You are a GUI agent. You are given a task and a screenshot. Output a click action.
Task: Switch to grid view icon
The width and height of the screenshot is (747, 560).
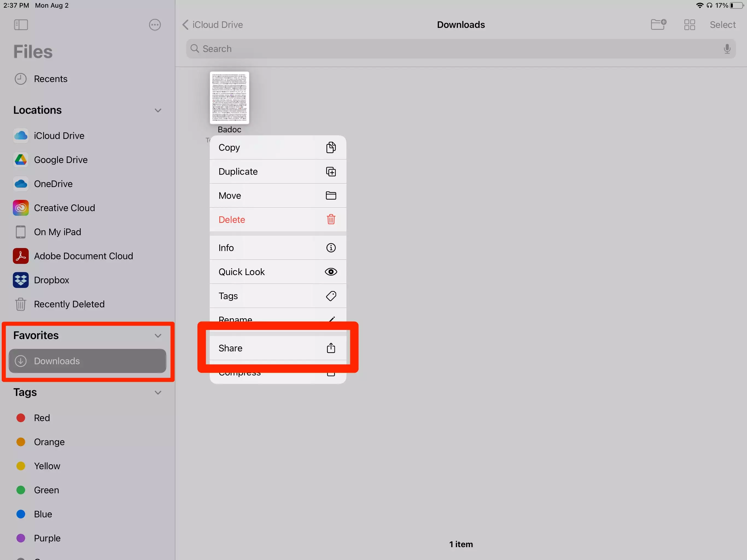coord(689,25)
